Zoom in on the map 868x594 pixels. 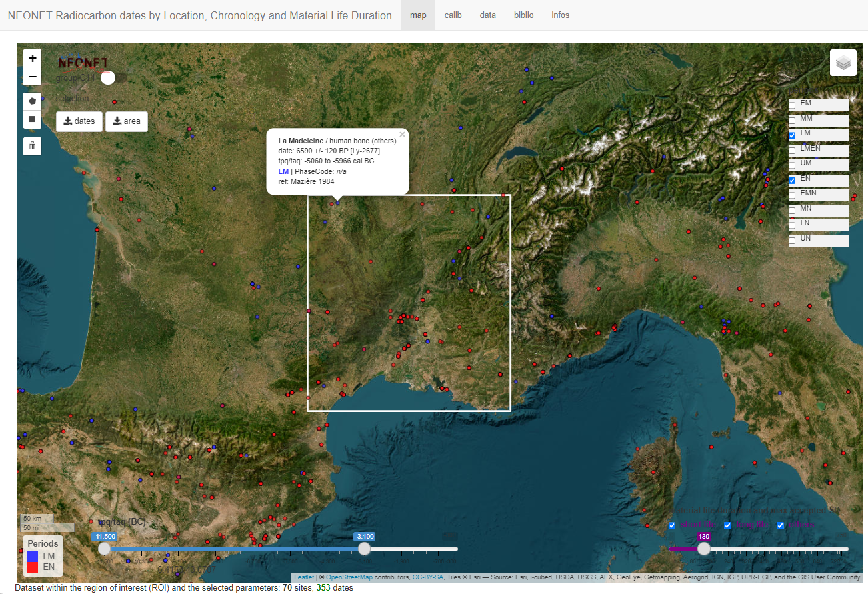pyautogui.click(x=33, y=58)
